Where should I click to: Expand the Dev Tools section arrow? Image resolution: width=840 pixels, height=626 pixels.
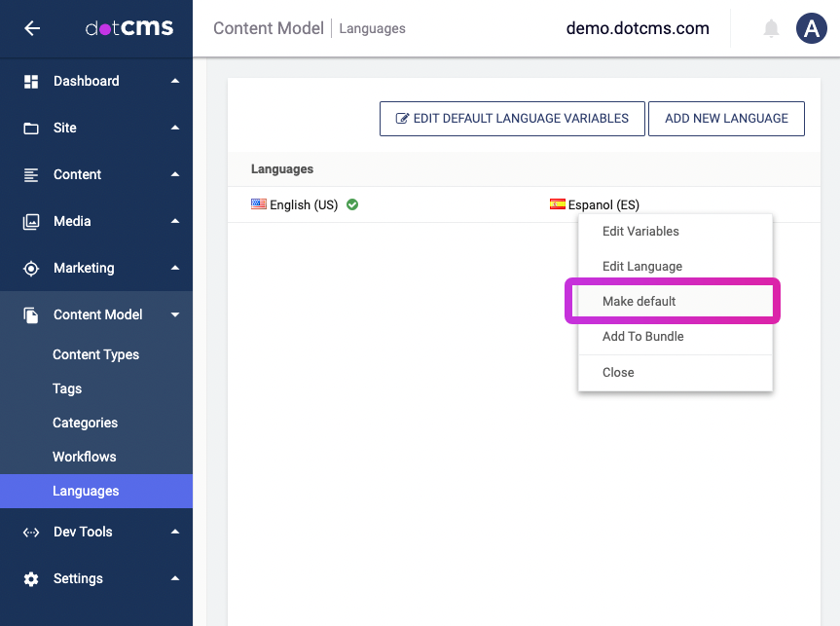[x=175, y=533]
